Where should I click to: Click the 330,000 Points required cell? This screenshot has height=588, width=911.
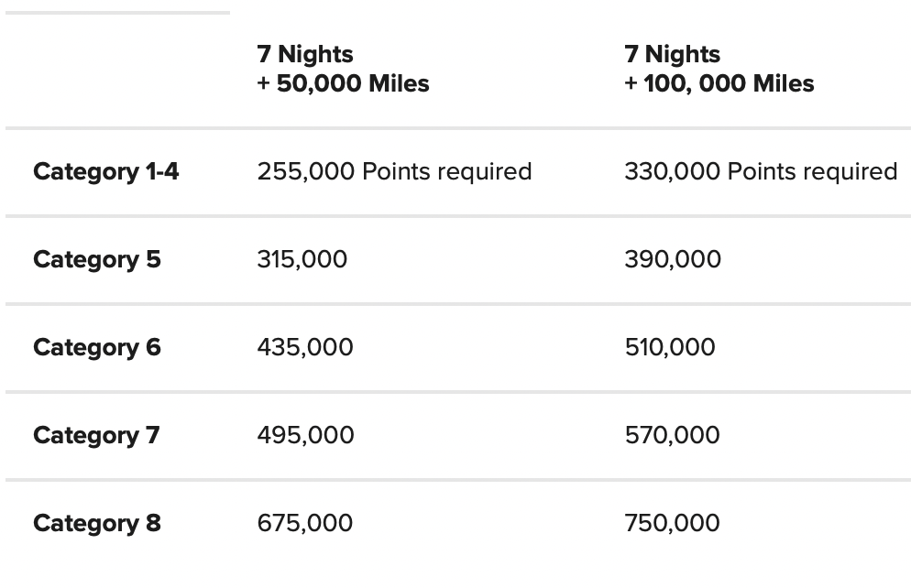761,172
